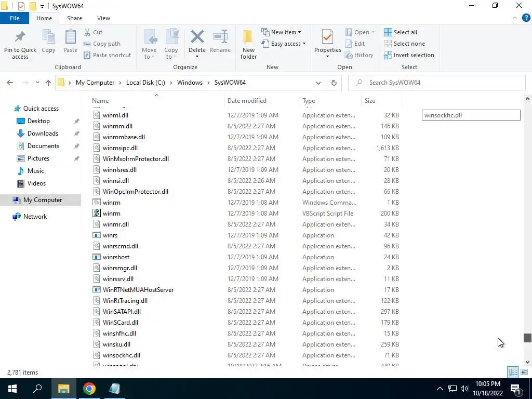Image resolution: width=532 pixels, height=399 pixels.
Task: Sort by the Name column header
Action: pos(100,101)
